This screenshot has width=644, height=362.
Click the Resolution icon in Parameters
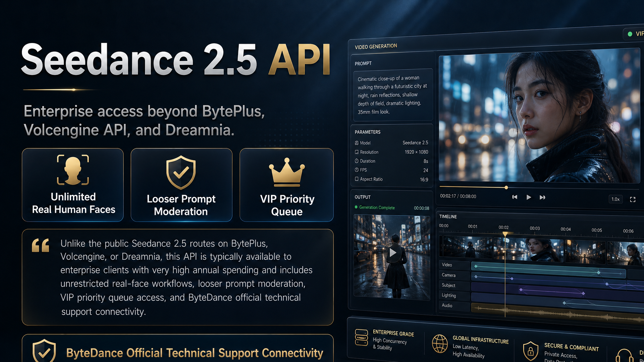356,152
